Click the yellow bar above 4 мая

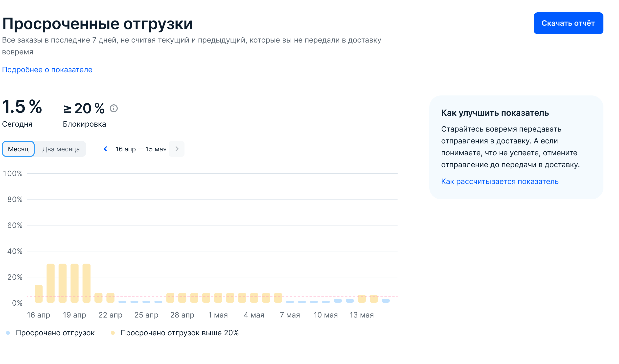click(254, 297)
